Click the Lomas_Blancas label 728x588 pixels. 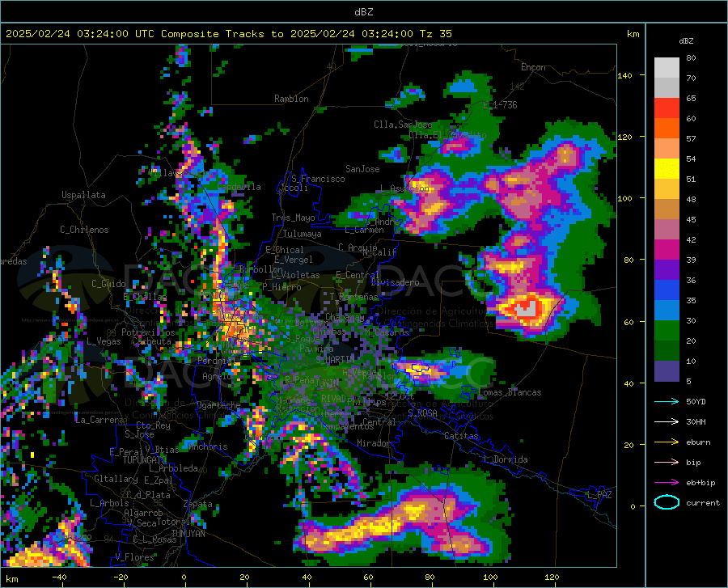click(510, 392)
